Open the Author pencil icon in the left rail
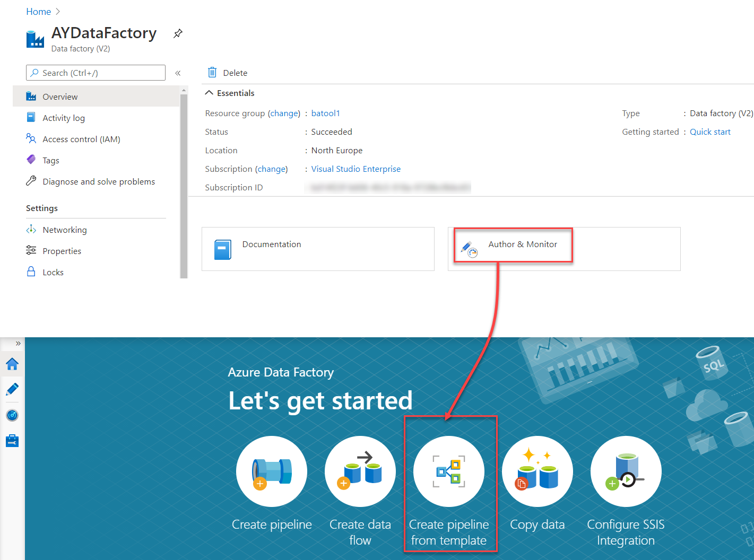The width and height of the screenshot is (754, 560). (x=12, y=390)
